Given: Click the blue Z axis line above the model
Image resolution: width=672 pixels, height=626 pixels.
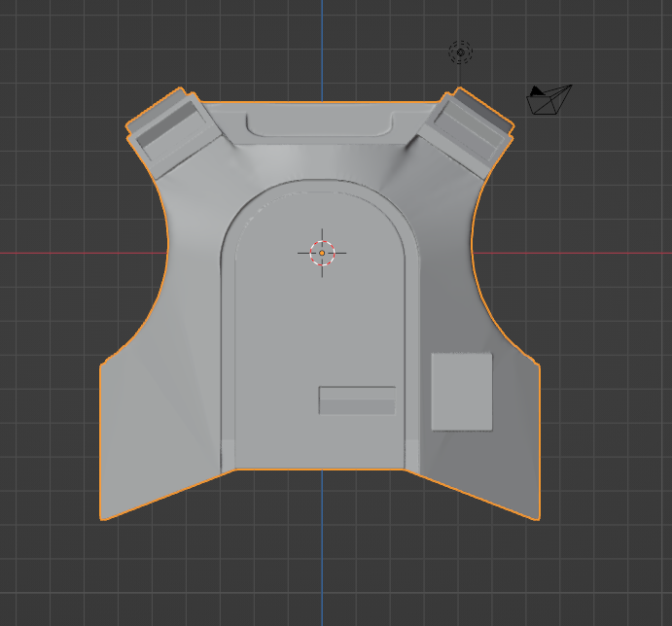Looking at the screenshot, I should (322, 51).
